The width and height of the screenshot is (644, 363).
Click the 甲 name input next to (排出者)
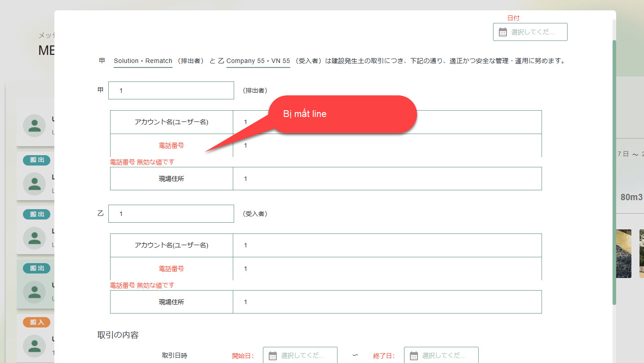pos(171,90)
